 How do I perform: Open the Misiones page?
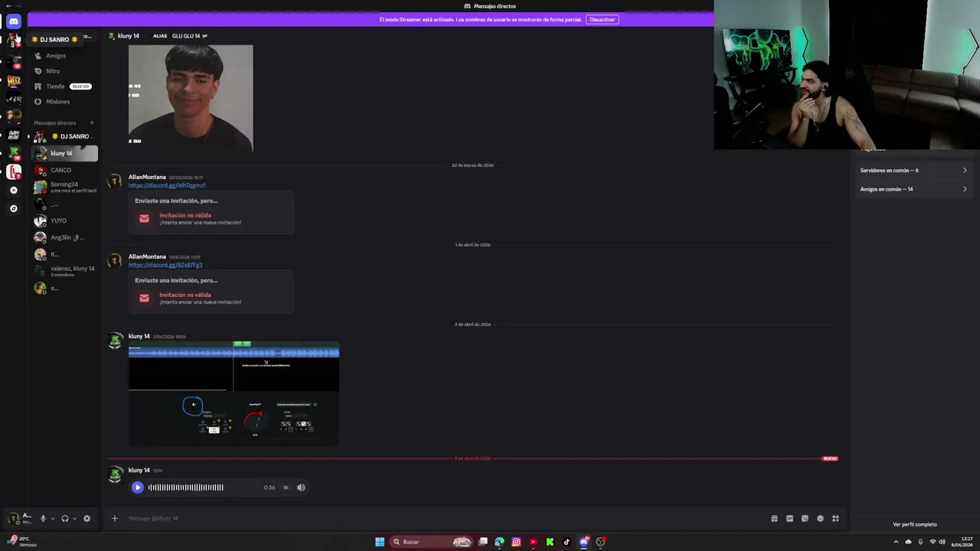click(64, 102)
